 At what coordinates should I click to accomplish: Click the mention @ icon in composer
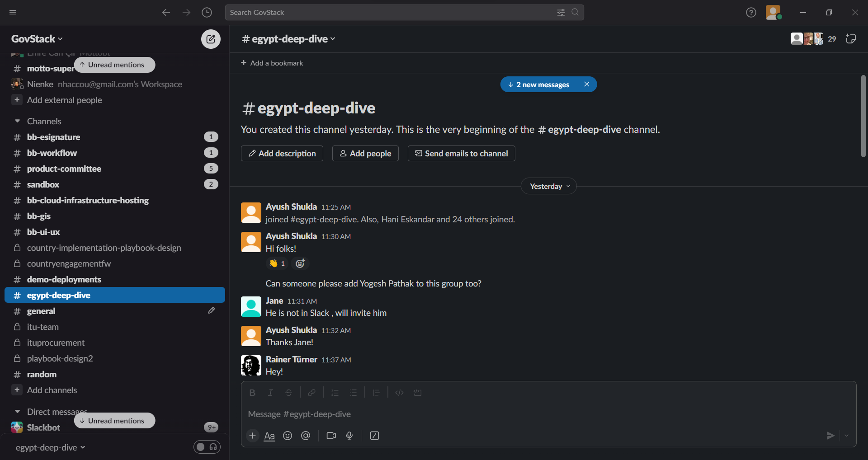306,436
